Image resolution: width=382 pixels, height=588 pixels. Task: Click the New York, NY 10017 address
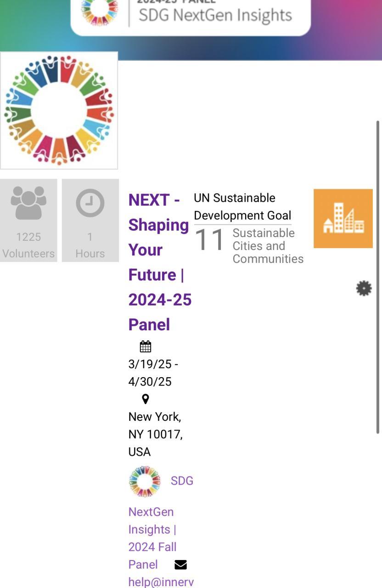tap(155, 434)
